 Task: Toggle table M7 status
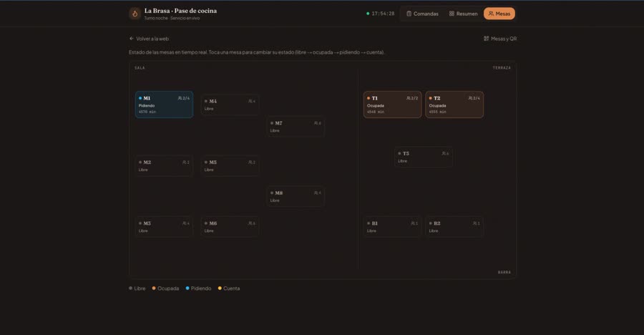coord(296,127)
